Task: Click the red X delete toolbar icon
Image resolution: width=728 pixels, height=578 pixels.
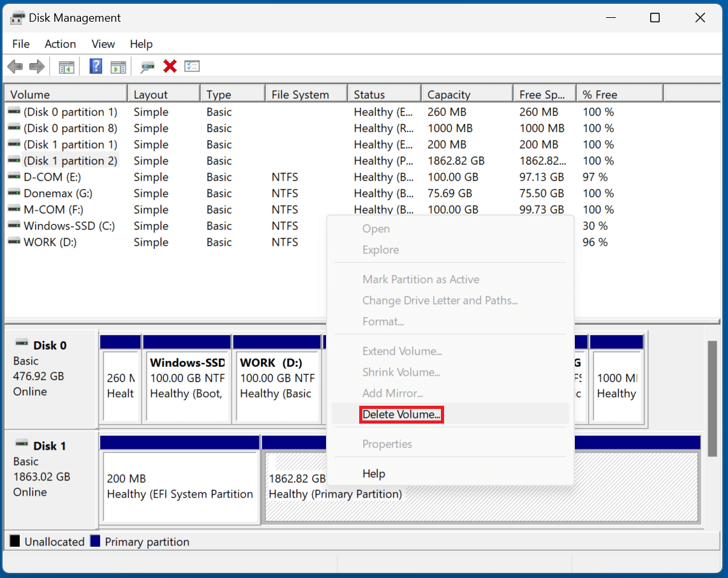Action: pyautogui.click(x=170, y=66)
